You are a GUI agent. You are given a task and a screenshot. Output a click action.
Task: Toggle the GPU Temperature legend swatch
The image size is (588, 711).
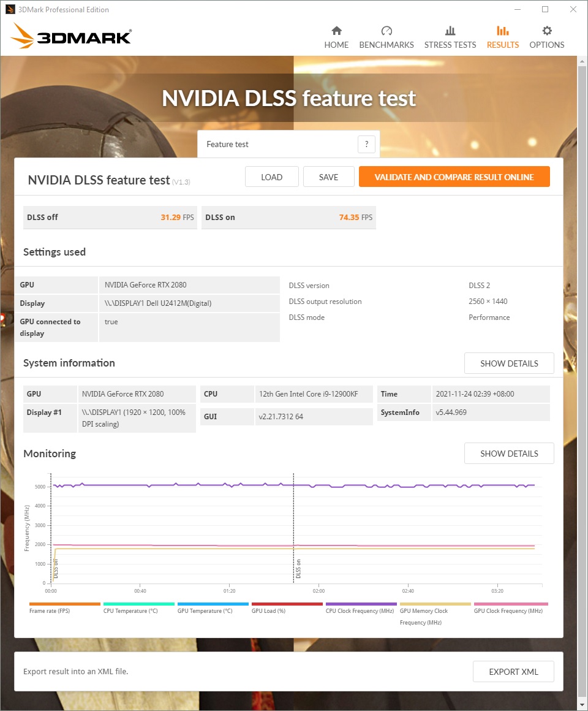(x=213, y=604)
